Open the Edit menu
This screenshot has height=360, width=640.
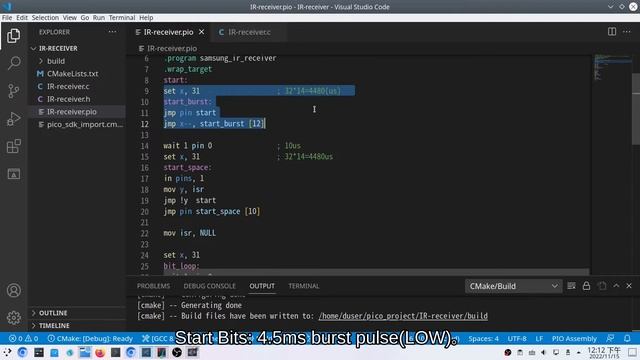pos(22,18)
